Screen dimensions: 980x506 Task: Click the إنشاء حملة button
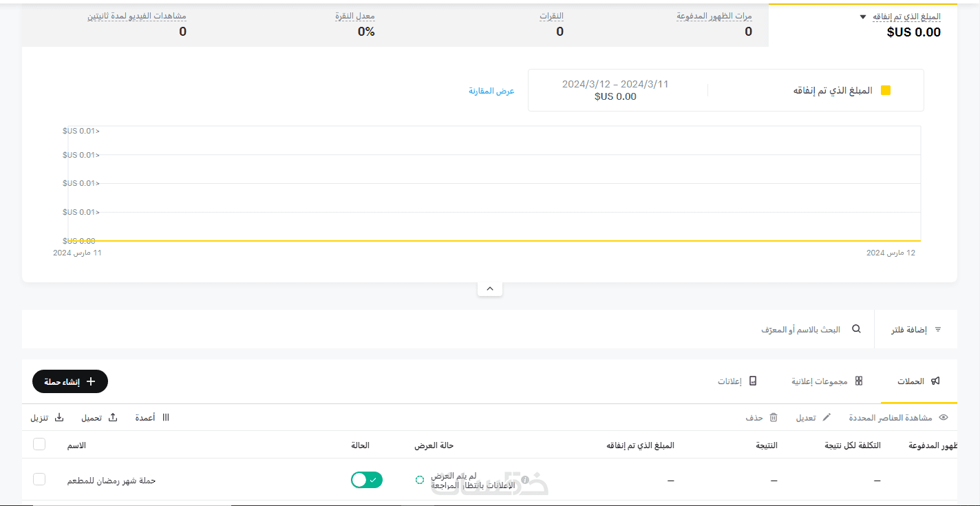pyautogui.click(x=70, y=381)
